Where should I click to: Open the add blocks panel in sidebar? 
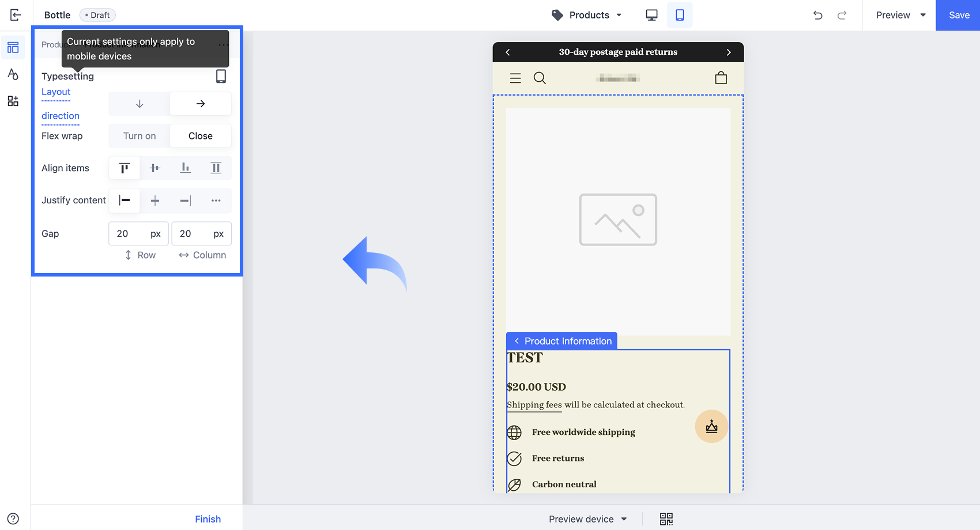point(13,101)
